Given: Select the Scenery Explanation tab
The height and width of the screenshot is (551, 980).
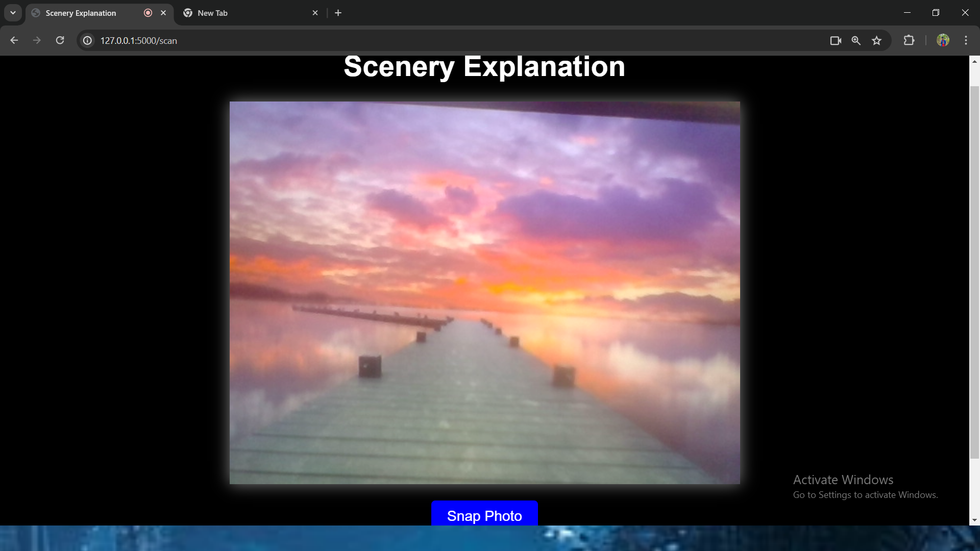Looking at the screenshot, I should coord(82,13).
